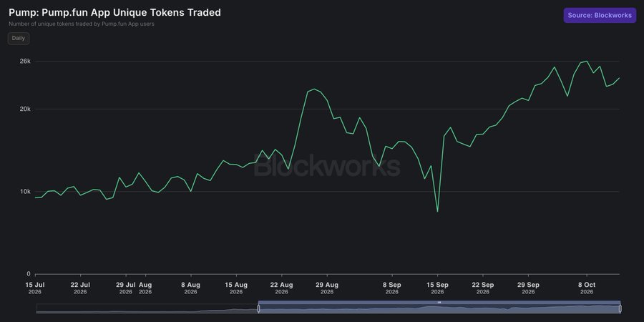Click the mid-September lowest dip on line
Screen dimensions: 644x322
click(x=437, y=212)
